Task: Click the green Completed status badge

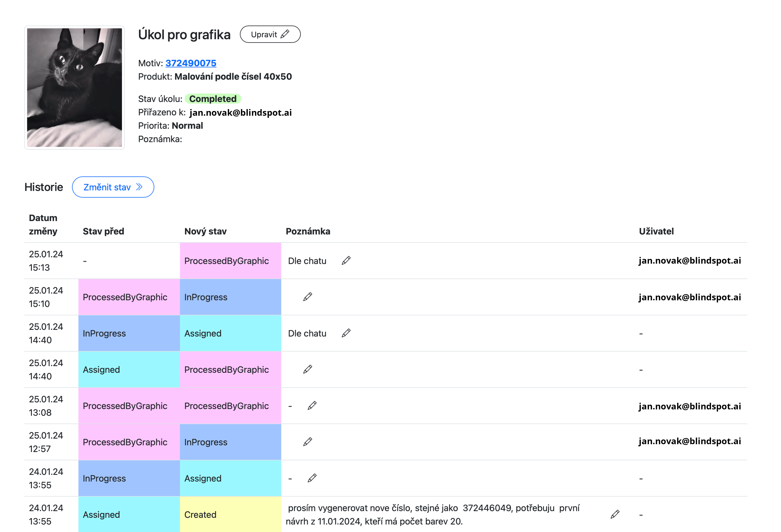Action: coord(213,99)
